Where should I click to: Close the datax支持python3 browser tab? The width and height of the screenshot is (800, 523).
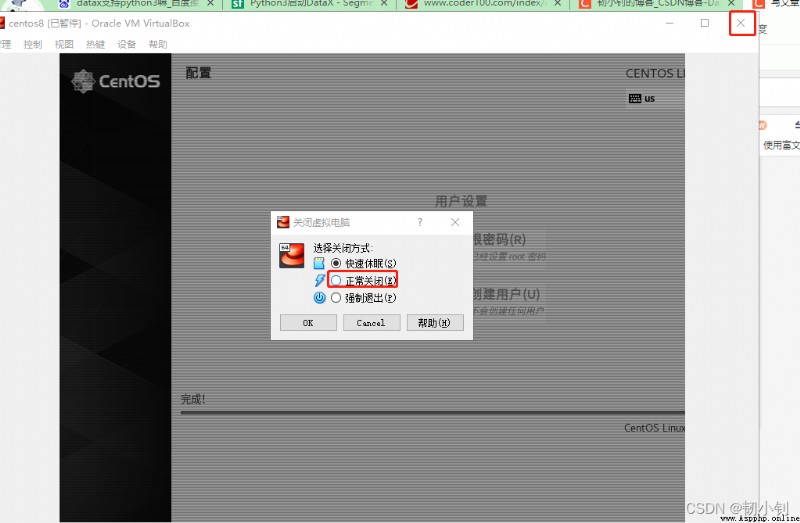click(x=210, y=4)
